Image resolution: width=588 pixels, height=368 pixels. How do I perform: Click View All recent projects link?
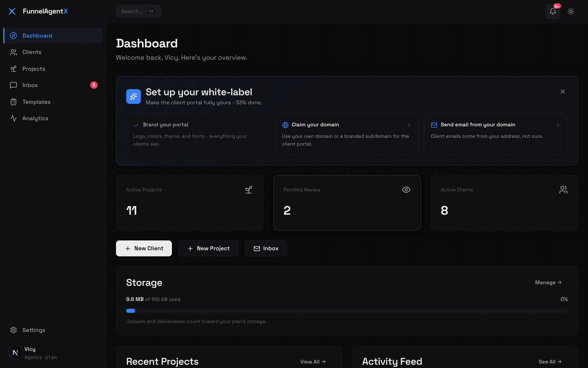point(313,362)
